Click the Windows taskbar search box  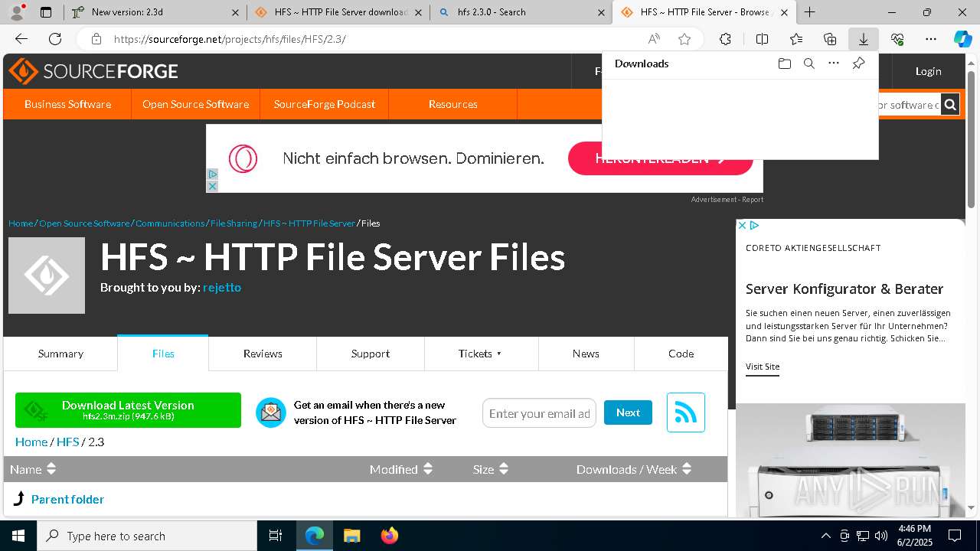tap(147, 536)
